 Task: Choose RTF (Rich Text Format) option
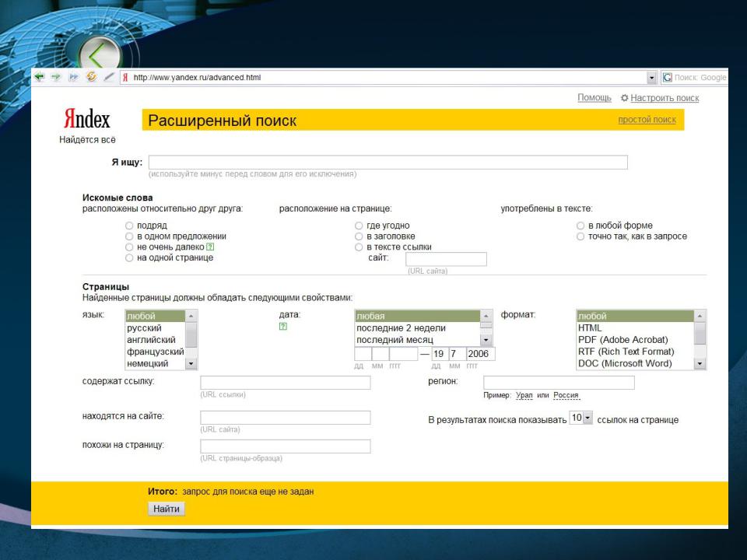click(x=636, y=352)
